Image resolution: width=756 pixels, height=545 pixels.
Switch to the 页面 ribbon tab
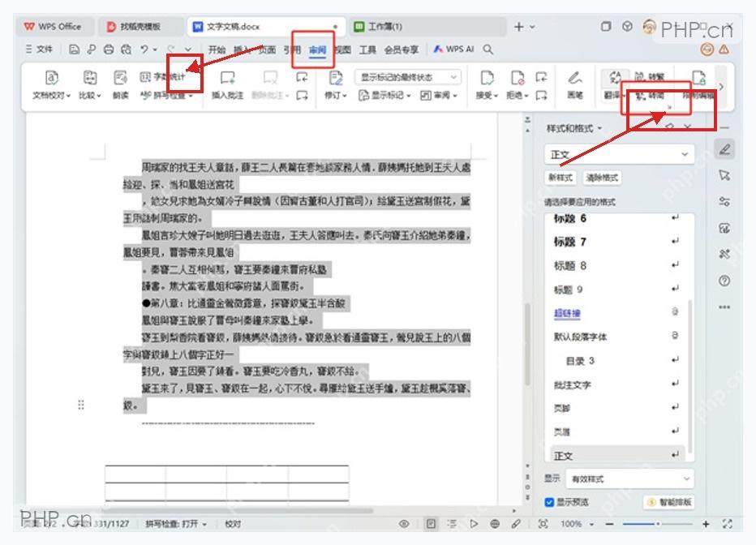268,49
